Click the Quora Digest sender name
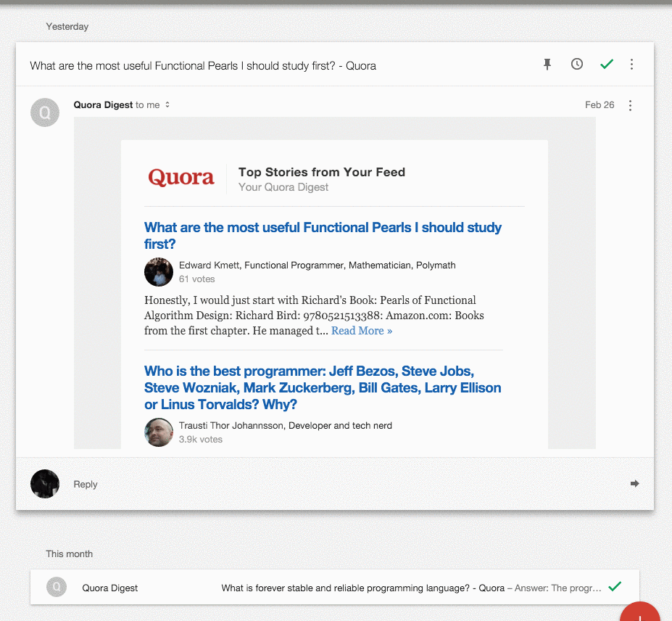672x621 pixels. 103,104
